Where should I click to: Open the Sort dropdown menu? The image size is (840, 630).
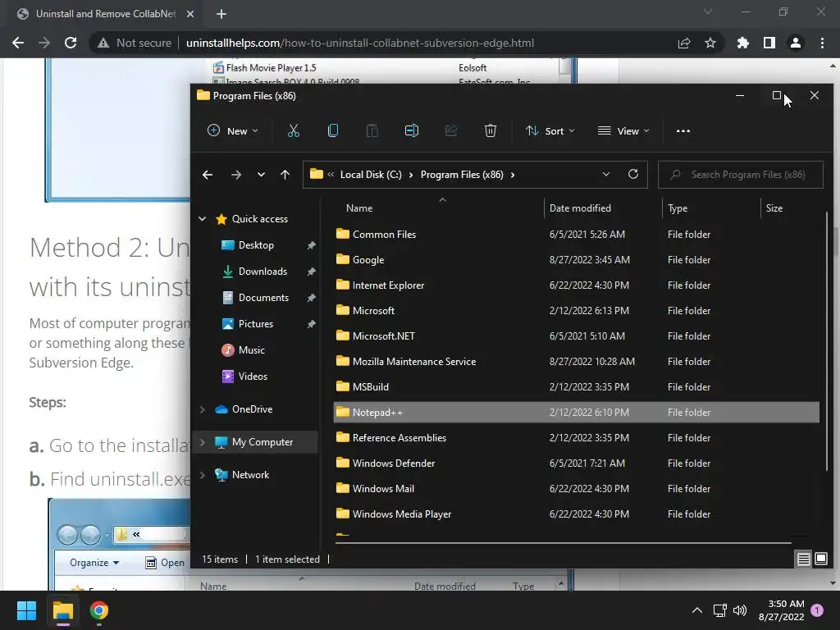tap(550, 130)
